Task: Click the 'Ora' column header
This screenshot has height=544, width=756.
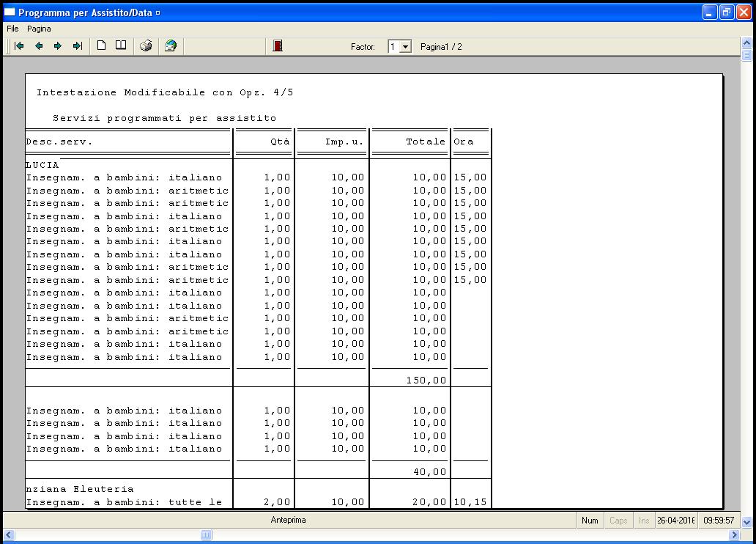Action: tap(463, 142)
